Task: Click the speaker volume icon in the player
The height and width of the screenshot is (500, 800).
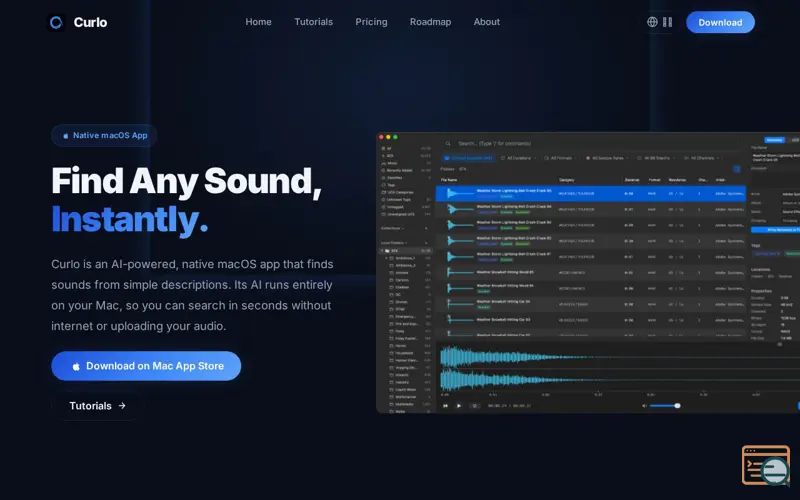Action: click(644, 406)
